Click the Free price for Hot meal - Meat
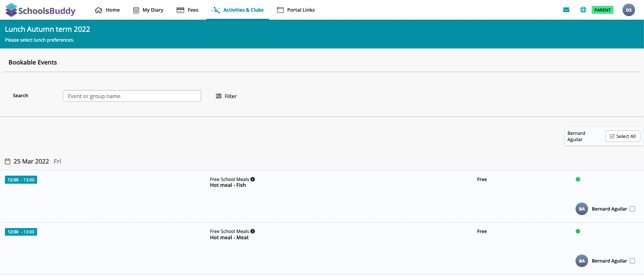Image resolution: width=644 pixels, height=276 pixels. [x=482, y=231]
